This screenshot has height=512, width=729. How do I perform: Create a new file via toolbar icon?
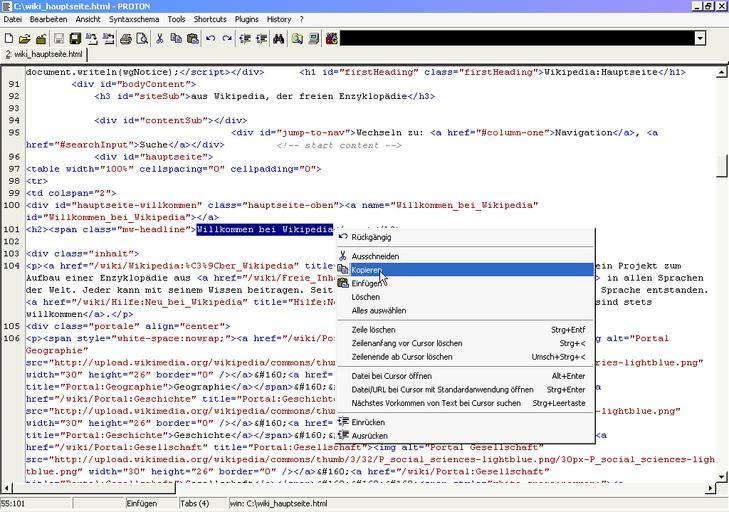[x=9, y=39]
